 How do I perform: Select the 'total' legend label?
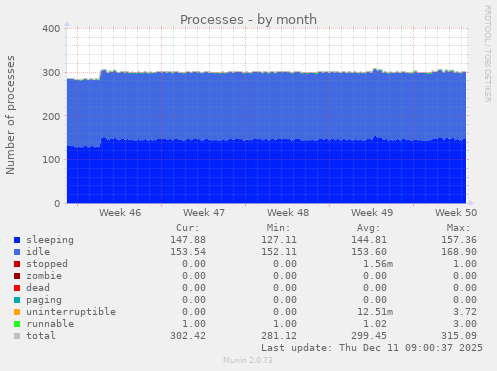point(41,336)
